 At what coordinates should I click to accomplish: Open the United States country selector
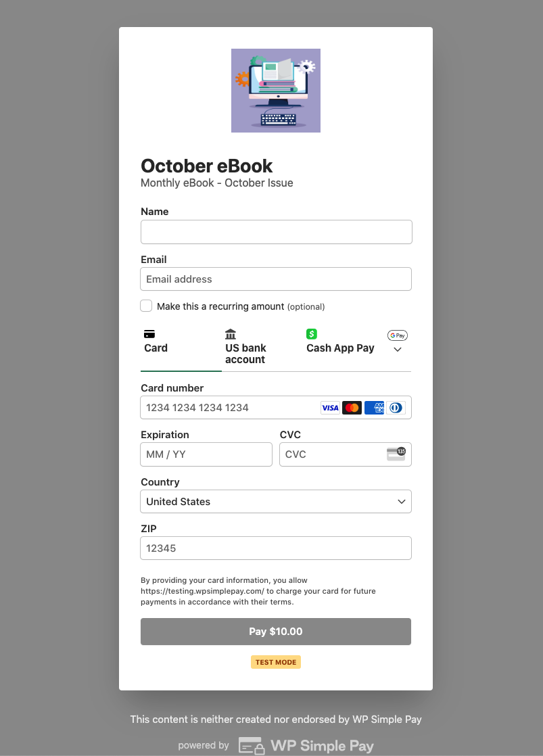point(275,501)
